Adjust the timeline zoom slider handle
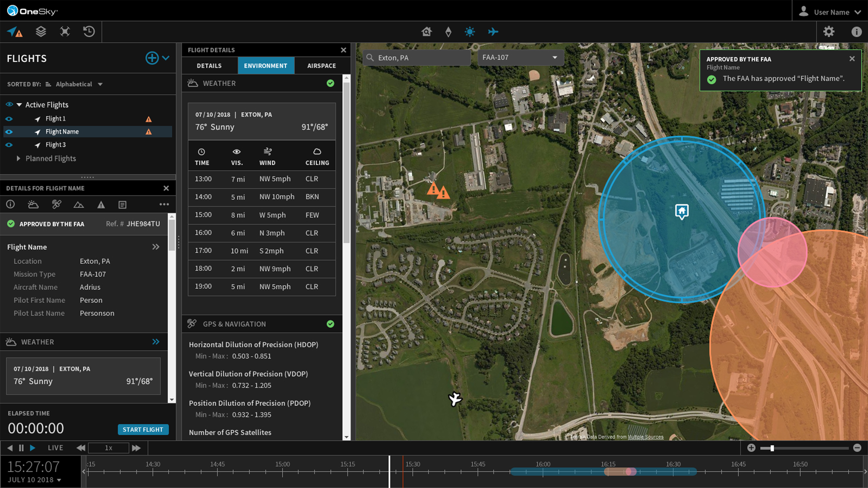 click(x=772, y=448)
